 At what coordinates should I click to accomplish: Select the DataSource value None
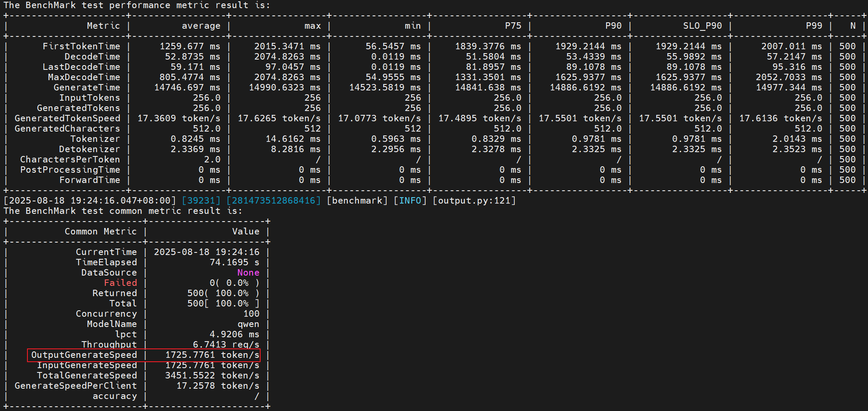248,273
